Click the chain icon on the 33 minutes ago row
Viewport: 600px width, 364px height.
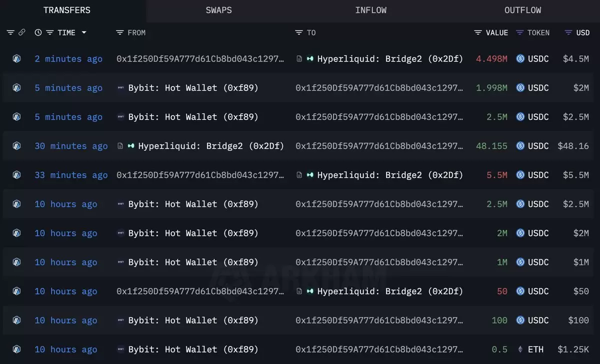coord(17,175)
